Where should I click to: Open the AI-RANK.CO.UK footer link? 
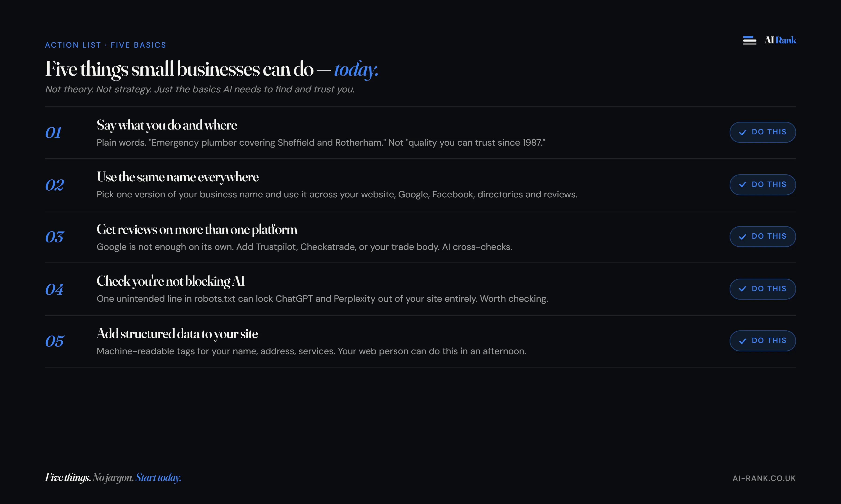[764, 478]
